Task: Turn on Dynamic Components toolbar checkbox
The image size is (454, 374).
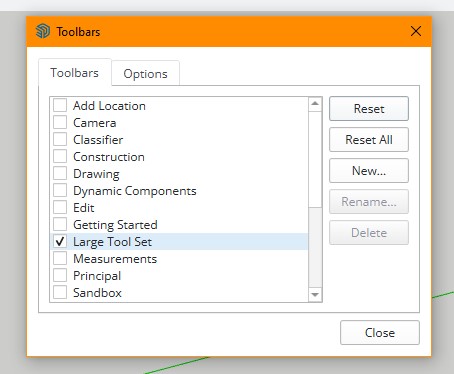Action: tap(60, 190)
